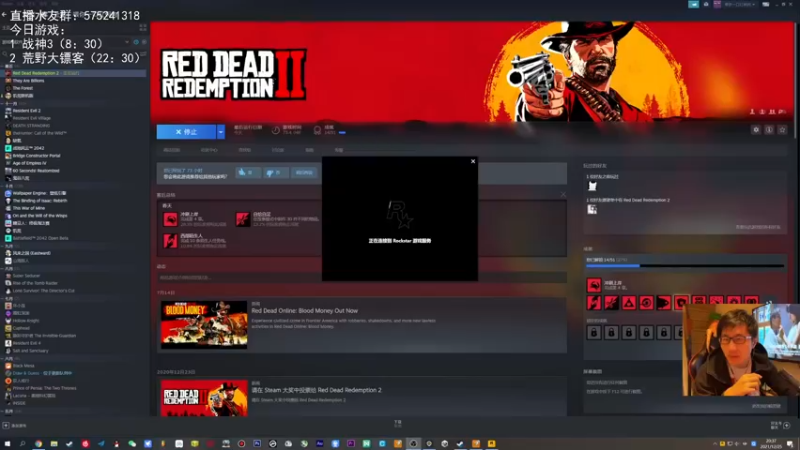This screenshot has width=800, height=450.
Task: Click the first friend avatar who played
Action: click(592, 186)
